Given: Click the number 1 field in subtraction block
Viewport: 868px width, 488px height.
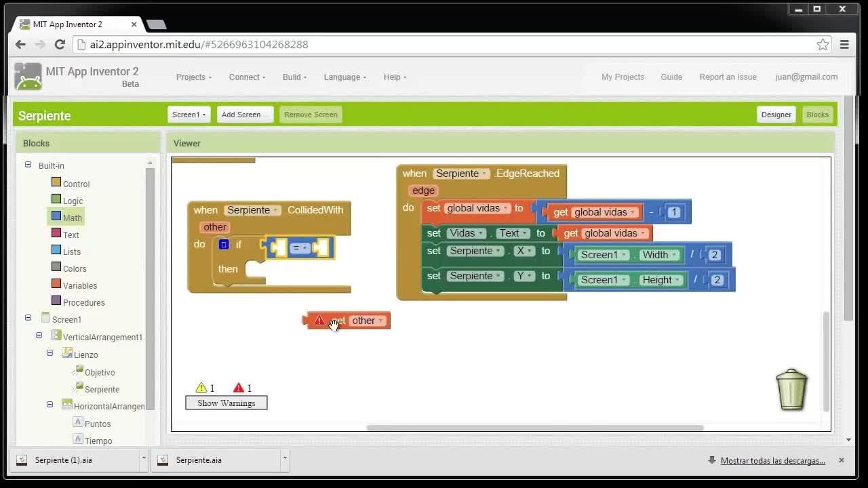Looking at the screenshot, I should [673, 212].
